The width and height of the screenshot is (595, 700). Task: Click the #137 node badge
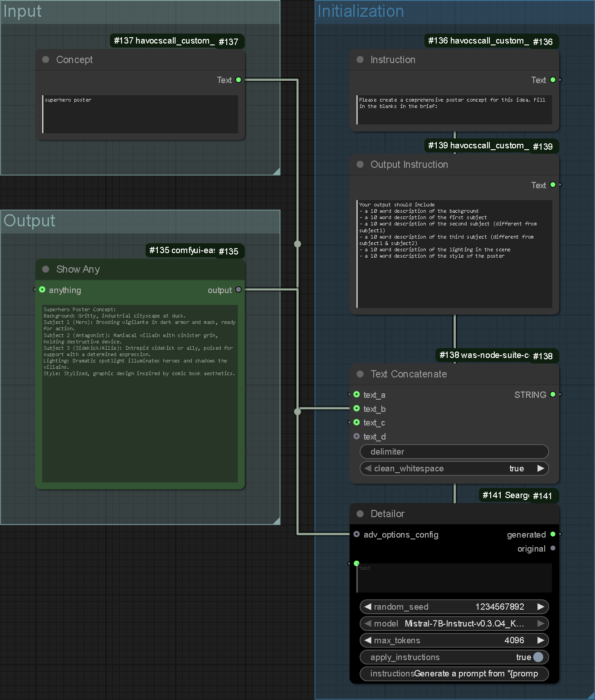177,41
